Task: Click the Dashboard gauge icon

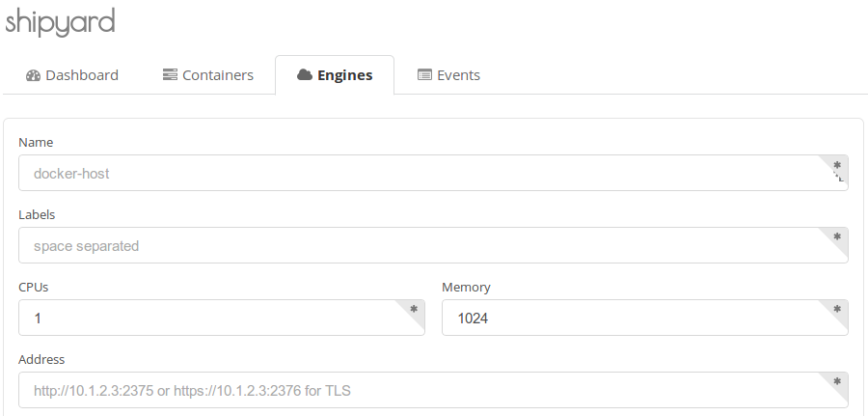Action: coord(34,75)
